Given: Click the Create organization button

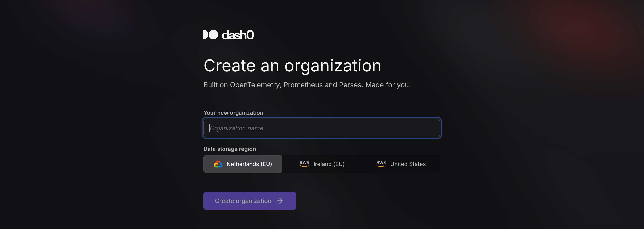Looking at the screenshot, I should click(x=249, y=201).
